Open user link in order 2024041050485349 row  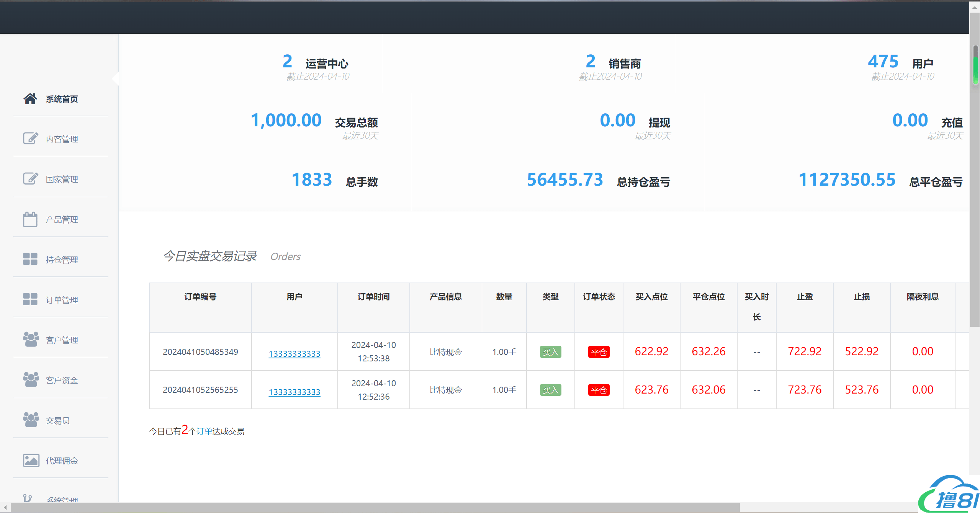click(294, 354)
